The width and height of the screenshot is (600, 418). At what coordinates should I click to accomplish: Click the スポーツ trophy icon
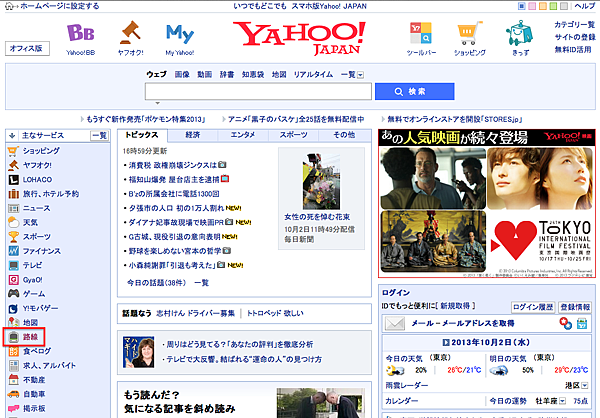[13, 237]
